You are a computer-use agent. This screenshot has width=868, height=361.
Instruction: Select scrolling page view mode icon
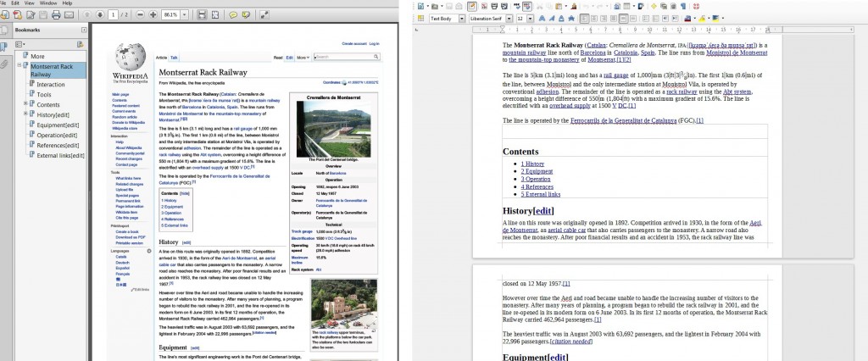pos(202,14)
